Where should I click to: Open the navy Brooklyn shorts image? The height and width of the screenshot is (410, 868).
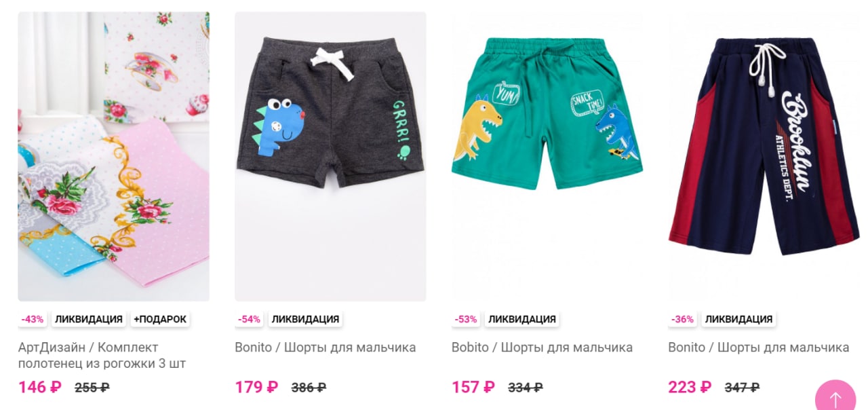tap(764, 156)
